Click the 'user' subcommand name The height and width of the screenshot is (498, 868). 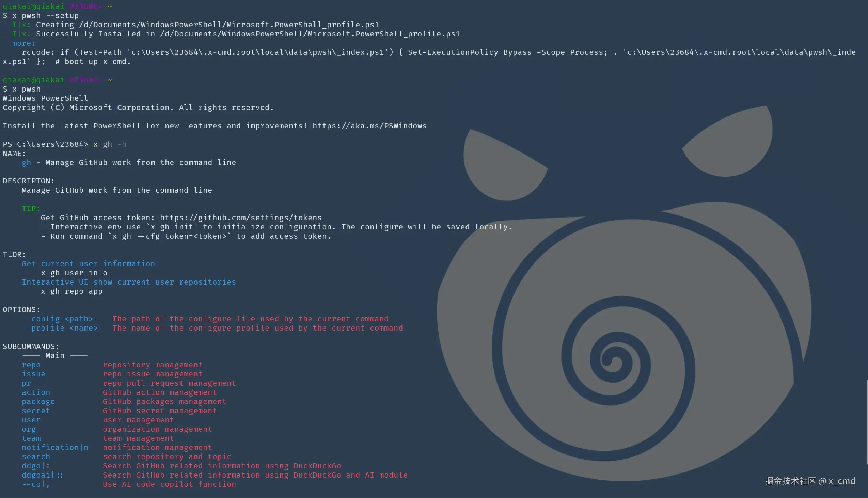pyautogui.click(x=31, y=420)
